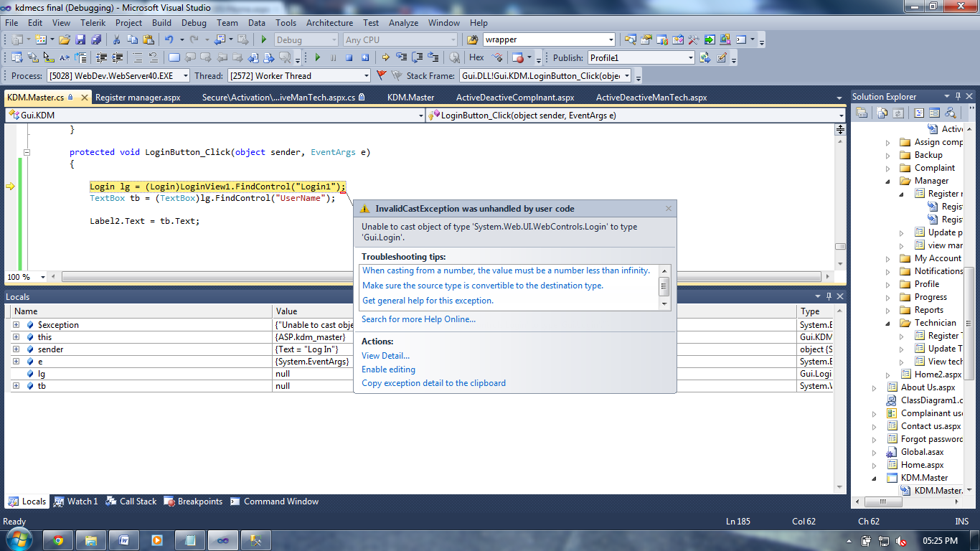The image size is (980, 551).
Task: Click green Start Debugging arrow beside Debug dropdown
Action: click(x=264, y=40)
